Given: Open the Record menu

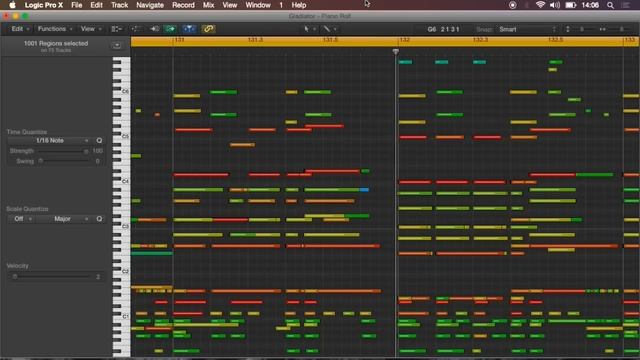Looking at the screenshot, I should [x=183, y=5].
